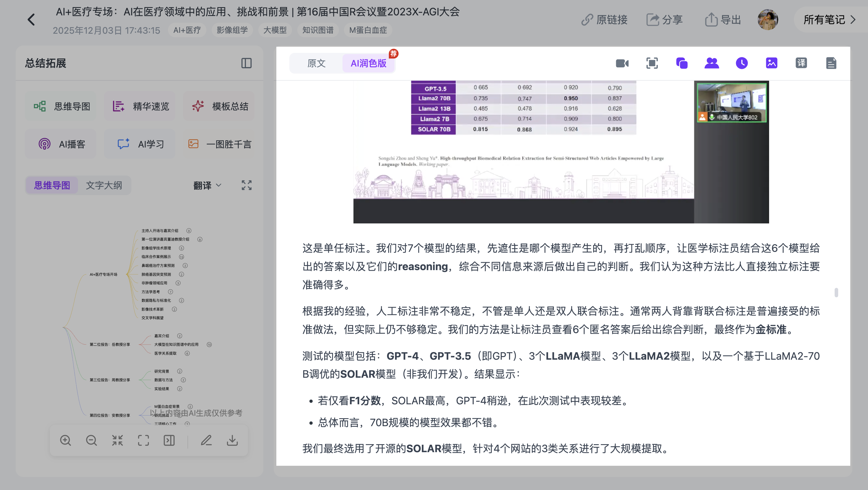Download the mind map
The width and height of the screenshot is (868, 490).
point(232,440)
